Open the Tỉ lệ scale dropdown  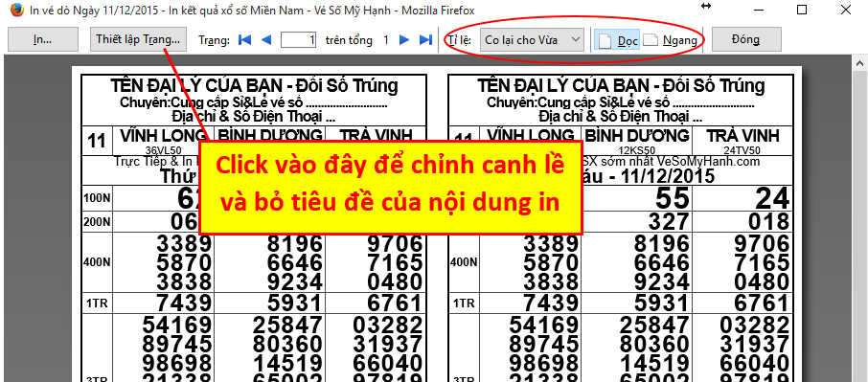coord(532,40)
